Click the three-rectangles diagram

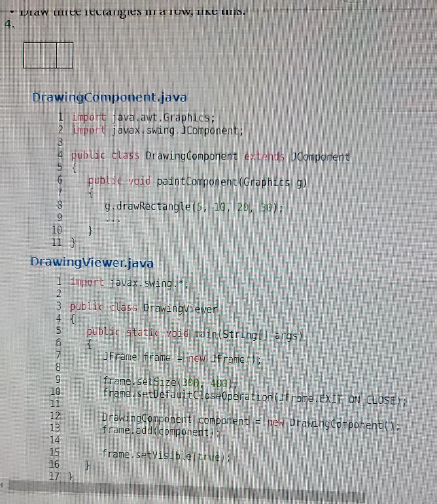(48, 55)
